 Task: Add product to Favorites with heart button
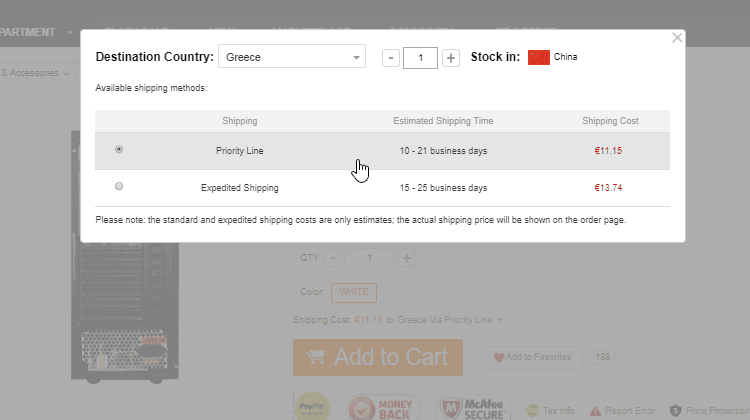(x=531, y=357)
